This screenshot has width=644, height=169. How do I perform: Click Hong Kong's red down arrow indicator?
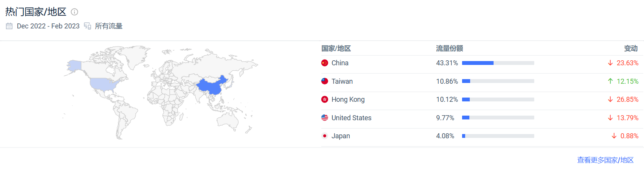610,99
